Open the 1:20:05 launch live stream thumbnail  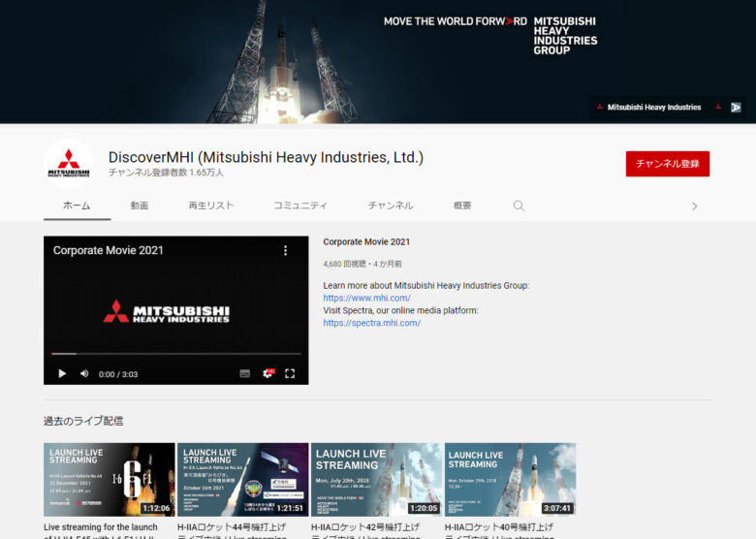pos(377,480)
